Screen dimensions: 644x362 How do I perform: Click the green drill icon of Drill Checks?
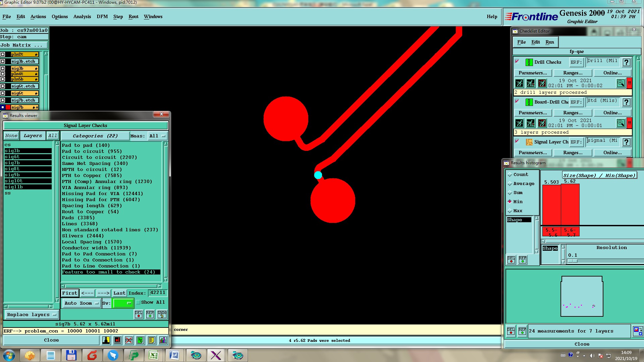pyautogui.click(x=529, y=62)
